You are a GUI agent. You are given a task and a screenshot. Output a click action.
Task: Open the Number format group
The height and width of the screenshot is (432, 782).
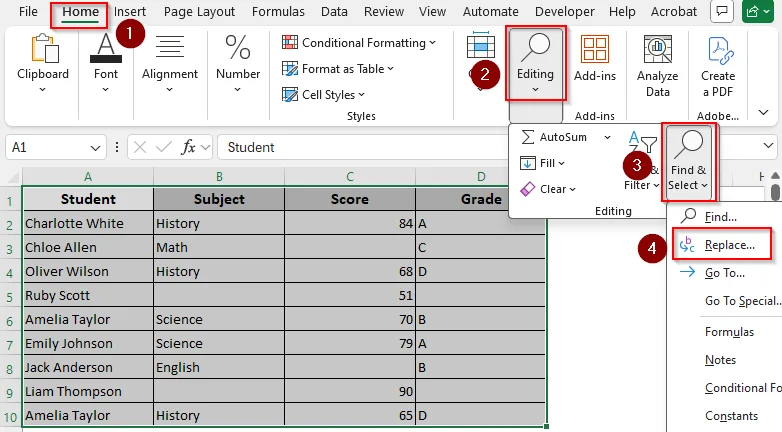point(238,63)
